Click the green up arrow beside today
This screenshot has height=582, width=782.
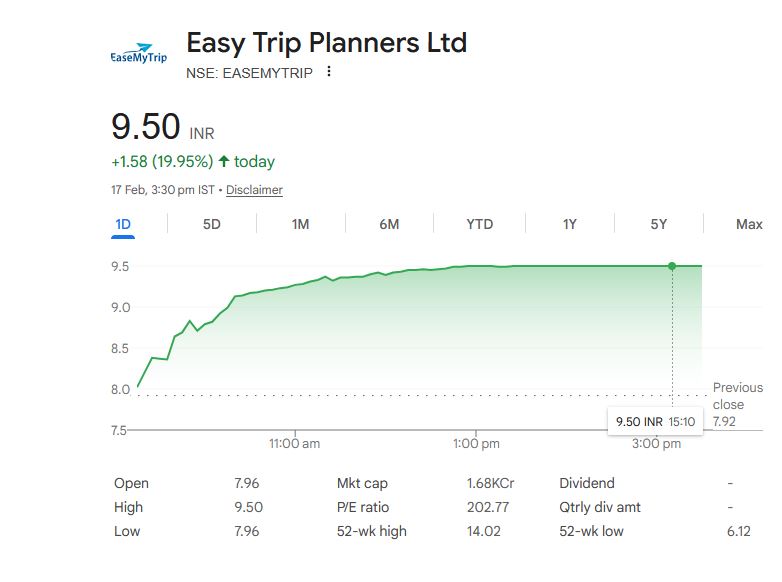[x=223, y=161]
